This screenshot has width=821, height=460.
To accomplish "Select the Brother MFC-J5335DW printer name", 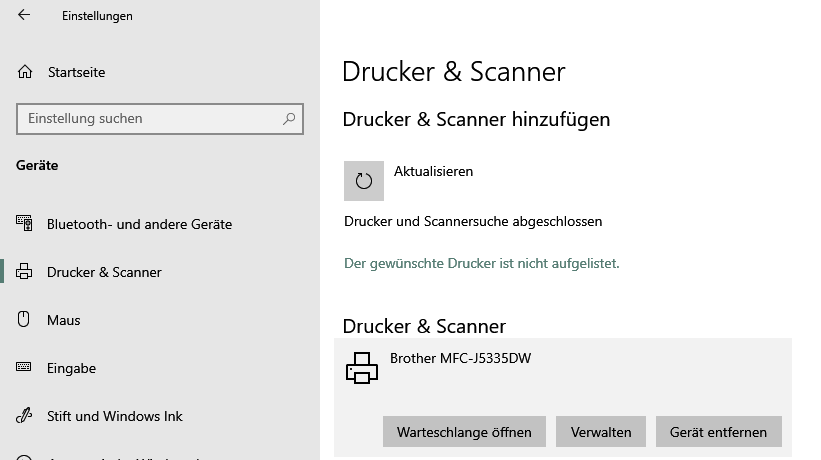I will pyautogui.click(x=460, y=358).
